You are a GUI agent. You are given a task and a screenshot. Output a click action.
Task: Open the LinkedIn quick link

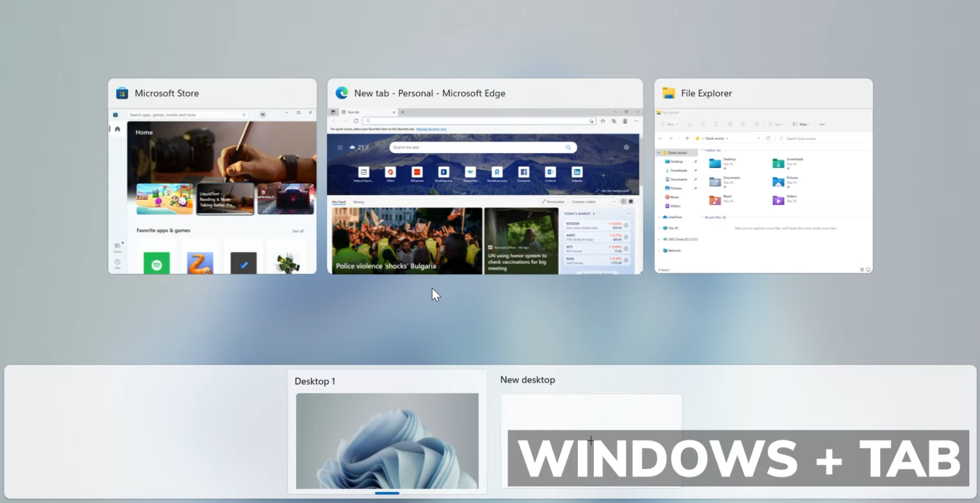coord(577,172)
